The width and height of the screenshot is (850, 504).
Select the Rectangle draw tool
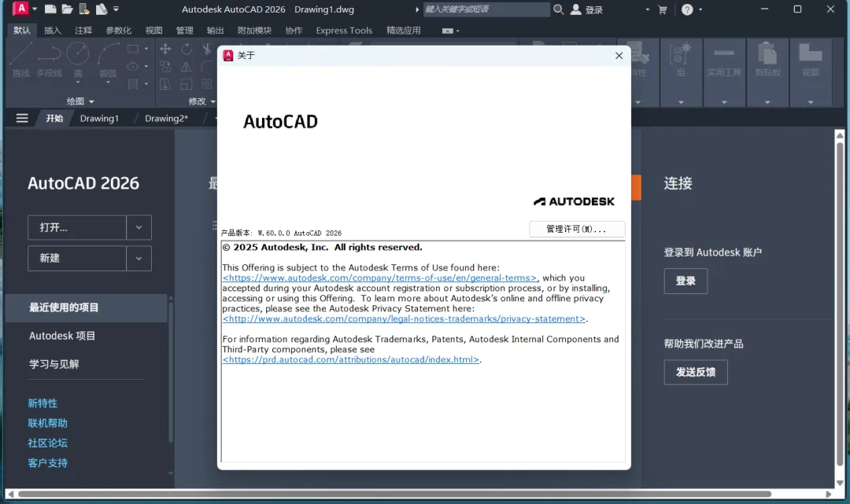pyautogui.click(x=133, y=49)
